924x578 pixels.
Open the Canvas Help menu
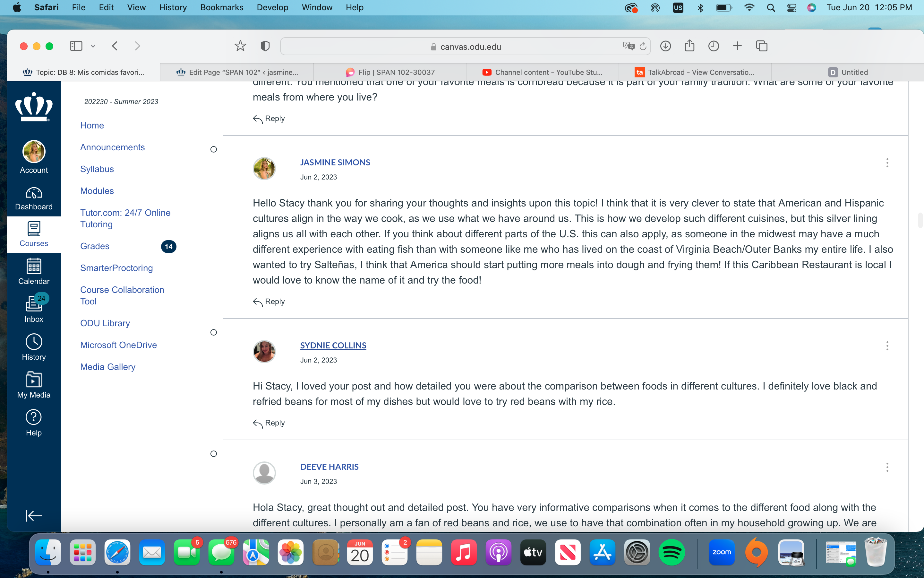click(x=34, y=423)
